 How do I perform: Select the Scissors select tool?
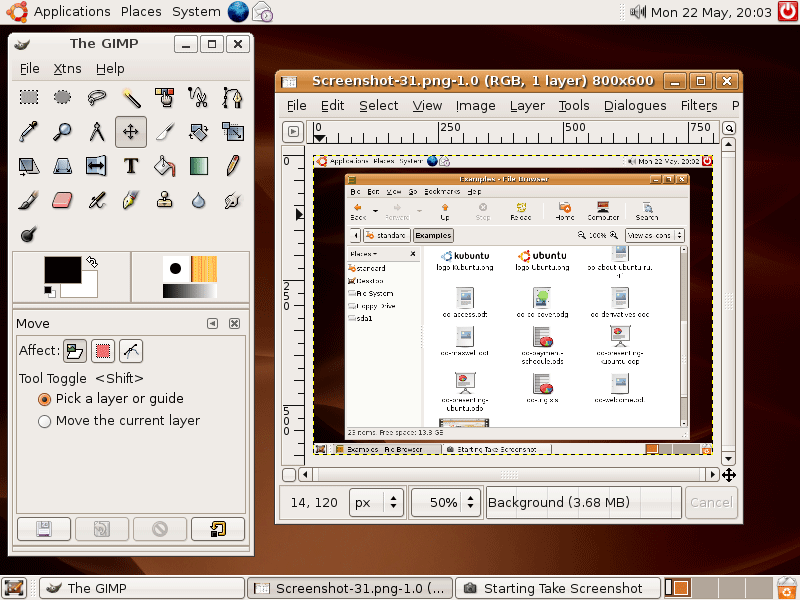click(x=198, y=97)
